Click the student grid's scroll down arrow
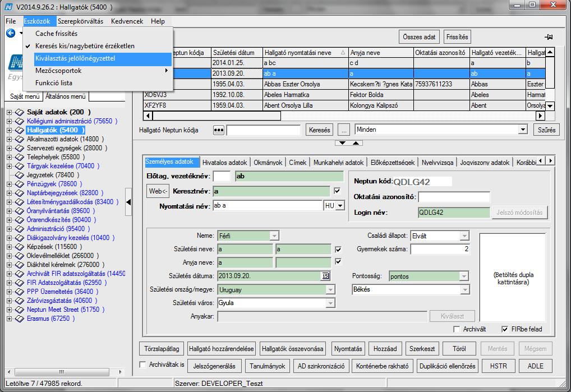The image size is (571, 392). pos(550,106)
